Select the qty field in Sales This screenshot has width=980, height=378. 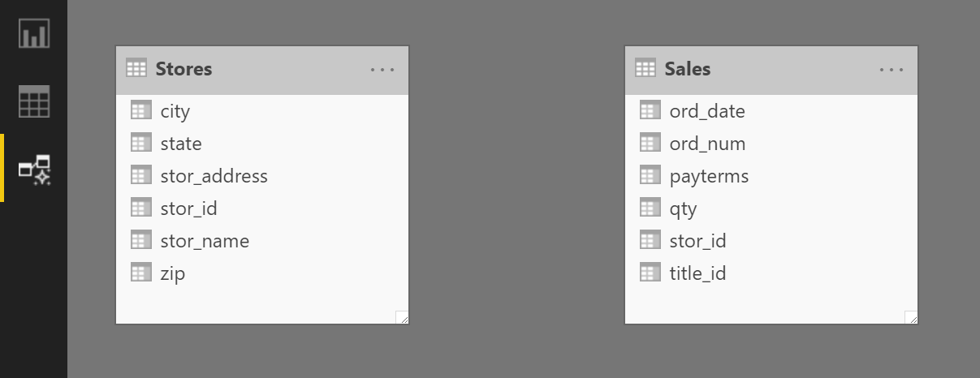pyautogui.click(x=771, y=208)
